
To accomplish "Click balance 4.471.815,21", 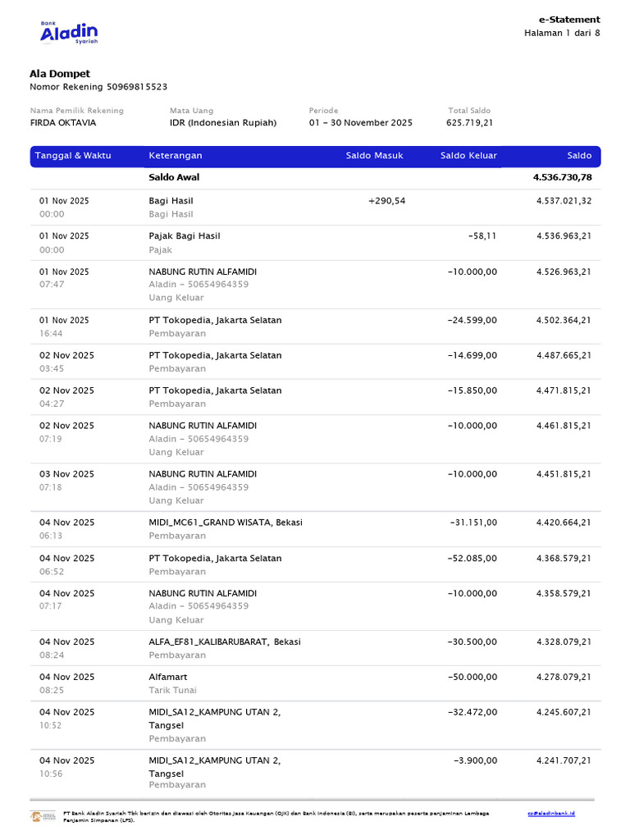I will point(564,391).
